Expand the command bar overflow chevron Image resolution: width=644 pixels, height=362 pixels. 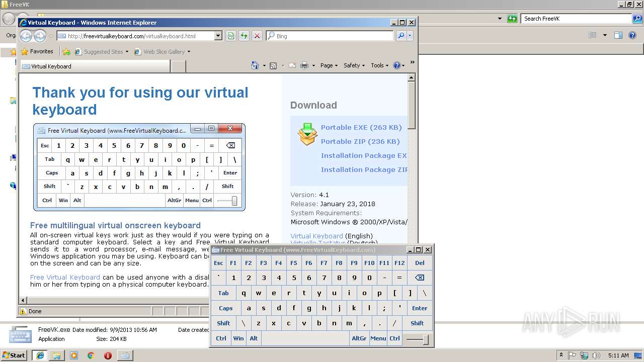tap(412, 63)
